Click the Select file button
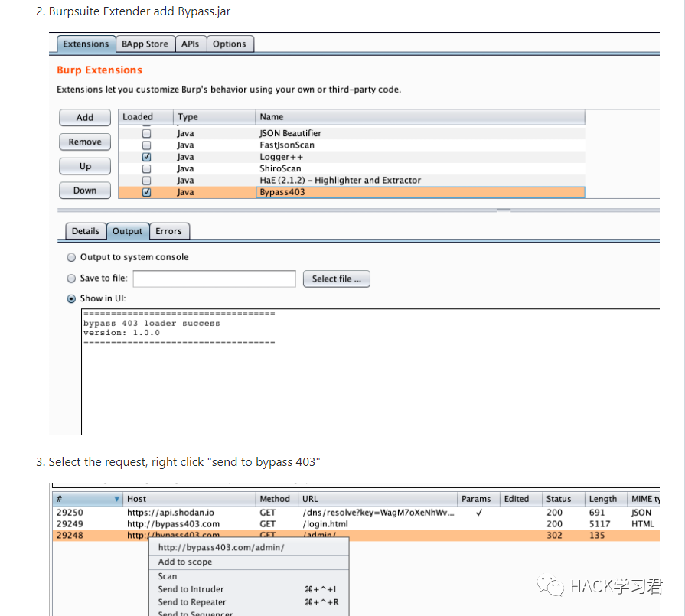Screen dimensions: 685x616 pos(337,279)
